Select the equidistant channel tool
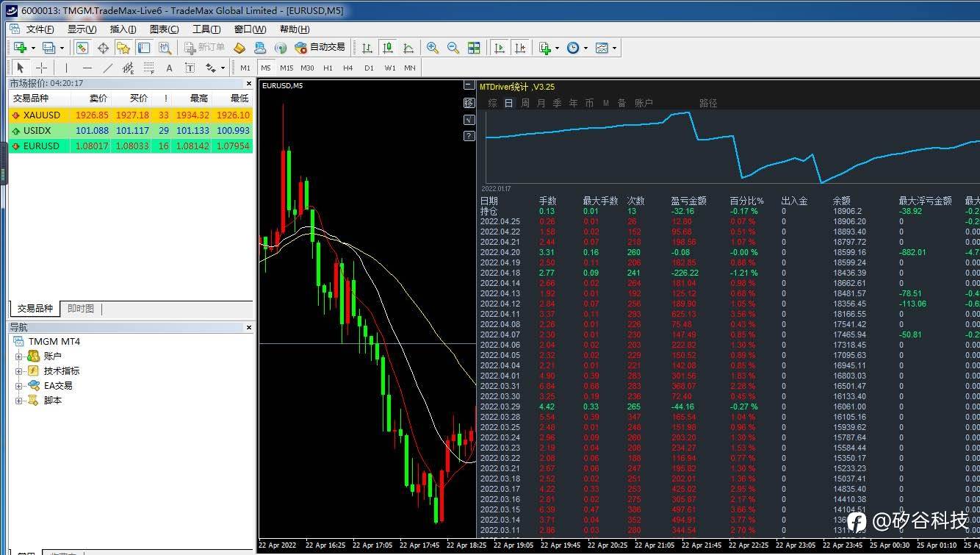The height and width of the screenshot is (555, 980). pyautogui.click(x=128, y=68)
